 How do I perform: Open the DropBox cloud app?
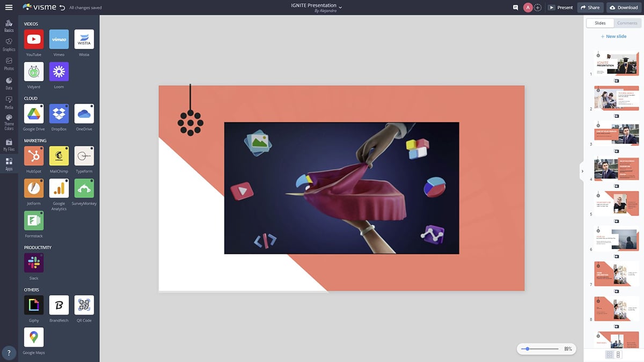pos(59,114)
